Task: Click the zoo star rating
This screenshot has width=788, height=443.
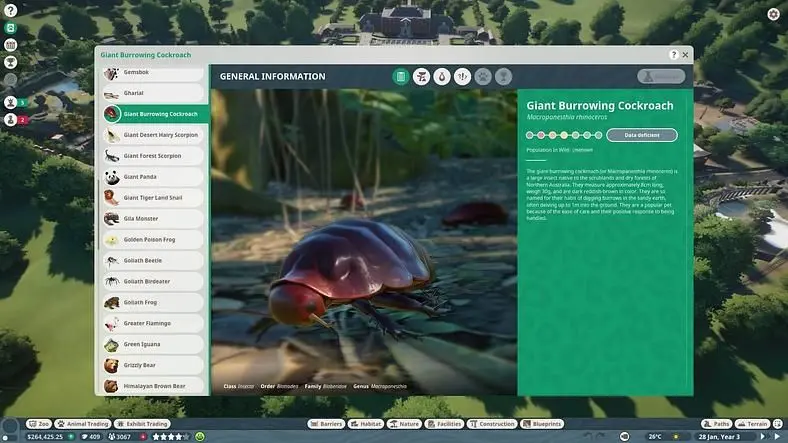Action: coord(171,437)
